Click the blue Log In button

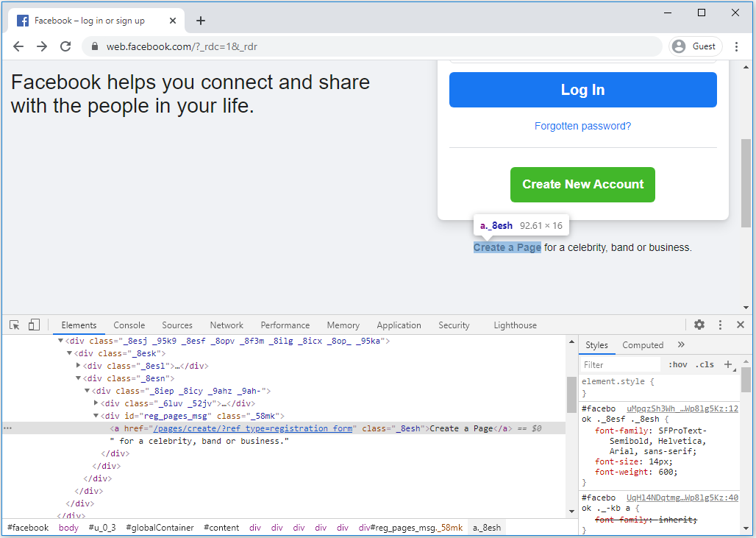pyautogui.click(x=583, y=90)
